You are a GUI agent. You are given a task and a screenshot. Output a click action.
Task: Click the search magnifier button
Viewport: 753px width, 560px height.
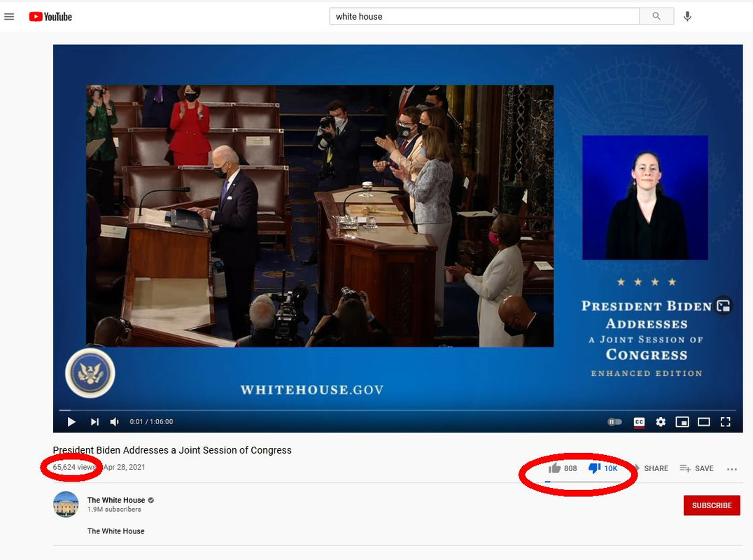click(x=656, y=16)
